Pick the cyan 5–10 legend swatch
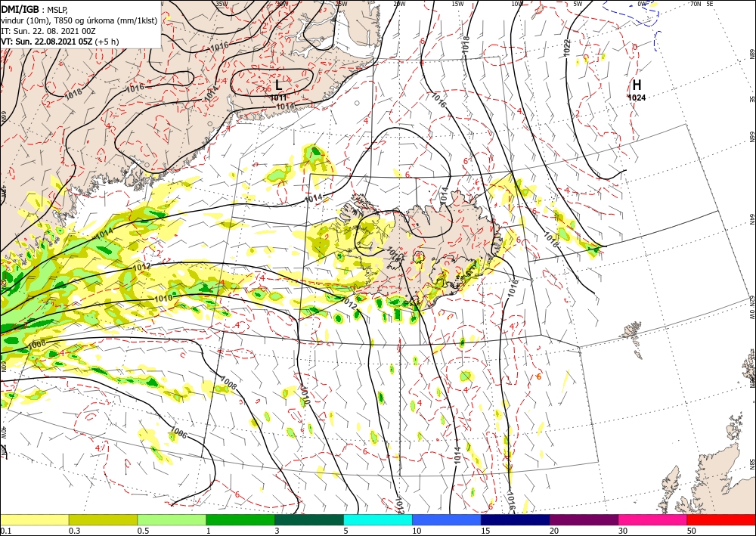 pyautogui.click(x=378, y=519)
